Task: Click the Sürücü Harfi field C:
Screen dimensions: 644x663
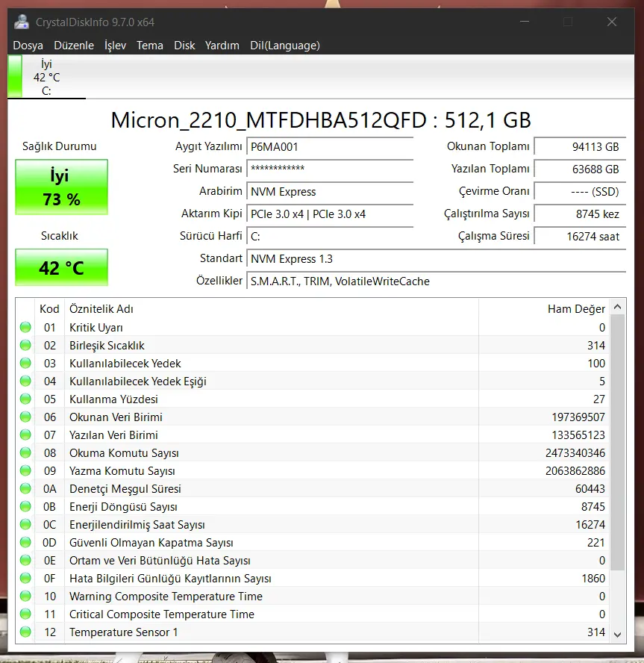Action: [330, 237]
